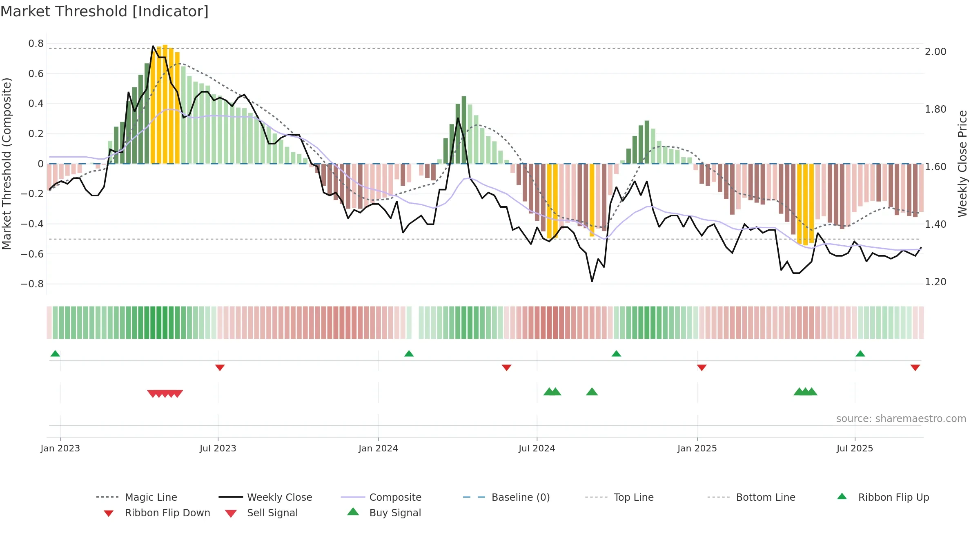This screenshot has height=551, width=980.
Task: Click the green Ribbon Flip Up triangle icon in legend
Action: [x=842, y=496]
